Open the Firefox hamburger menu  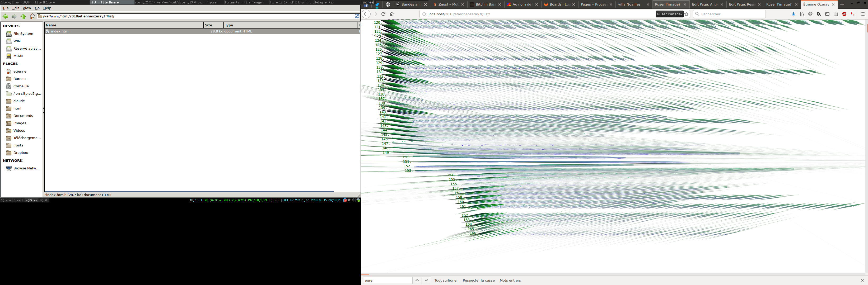coord(863,14)
